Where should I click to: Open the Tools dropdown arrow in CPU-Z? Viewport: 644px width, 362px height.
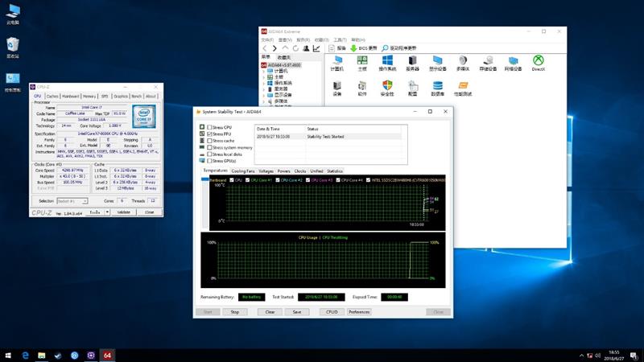(x=107, y=212)
